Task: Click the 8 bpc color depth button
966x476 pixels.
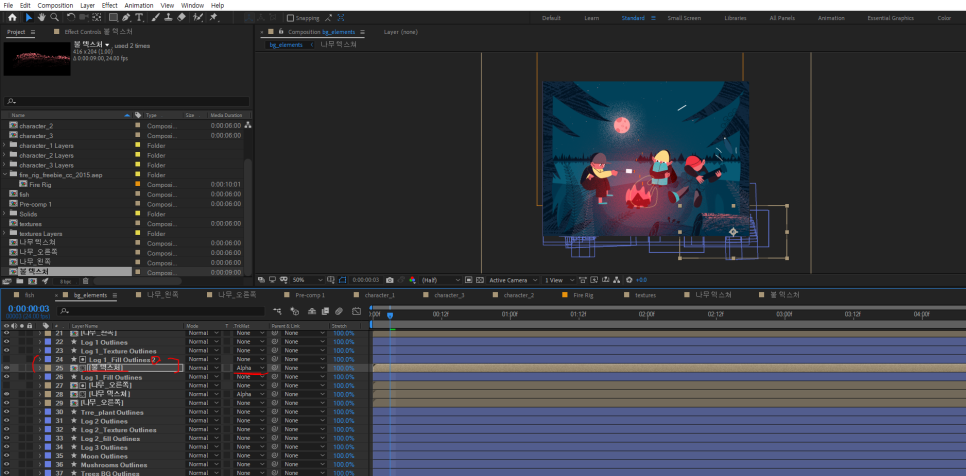Action: click(65, 281)
